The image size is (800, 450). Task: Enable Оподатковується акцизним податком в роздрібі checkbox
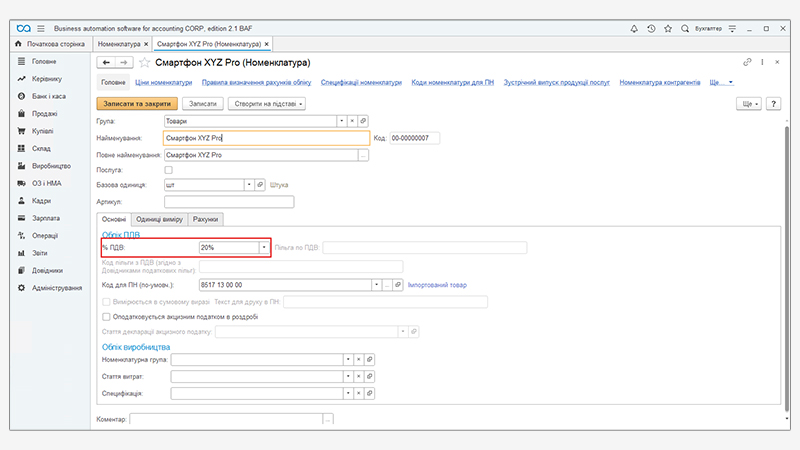click(x=106, y=316)
